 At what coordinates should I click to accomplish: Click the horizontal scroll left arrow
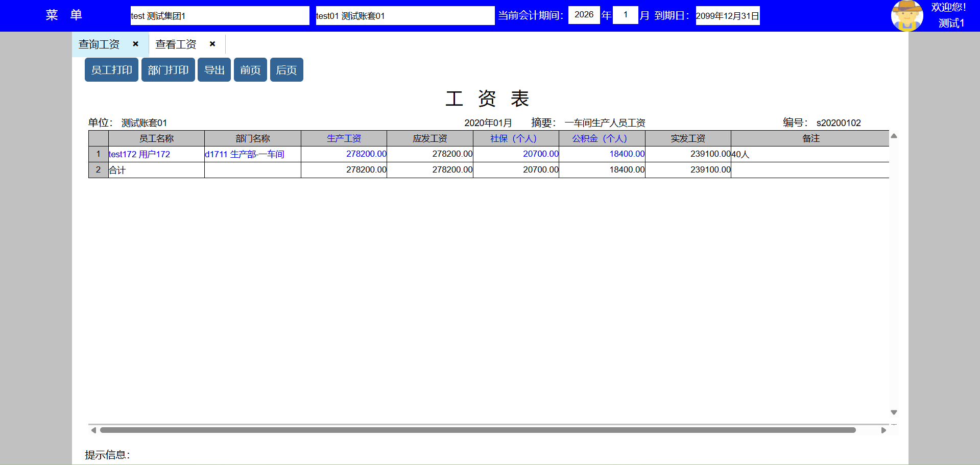pyautogui.click(x=93, y=430)
